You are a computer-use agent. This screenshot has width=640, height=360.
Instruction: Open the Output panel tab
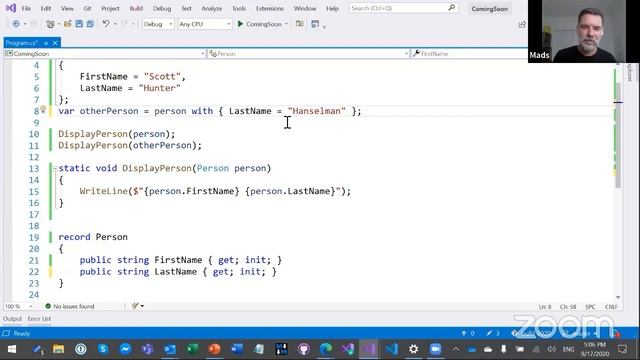pos(13,318)
